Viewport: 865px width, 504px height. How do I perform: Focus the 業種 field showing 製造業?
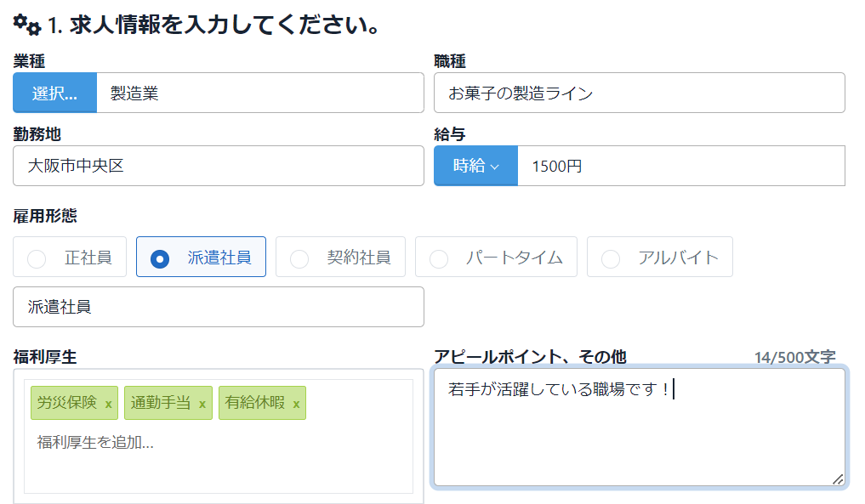[x=259, y=93]
